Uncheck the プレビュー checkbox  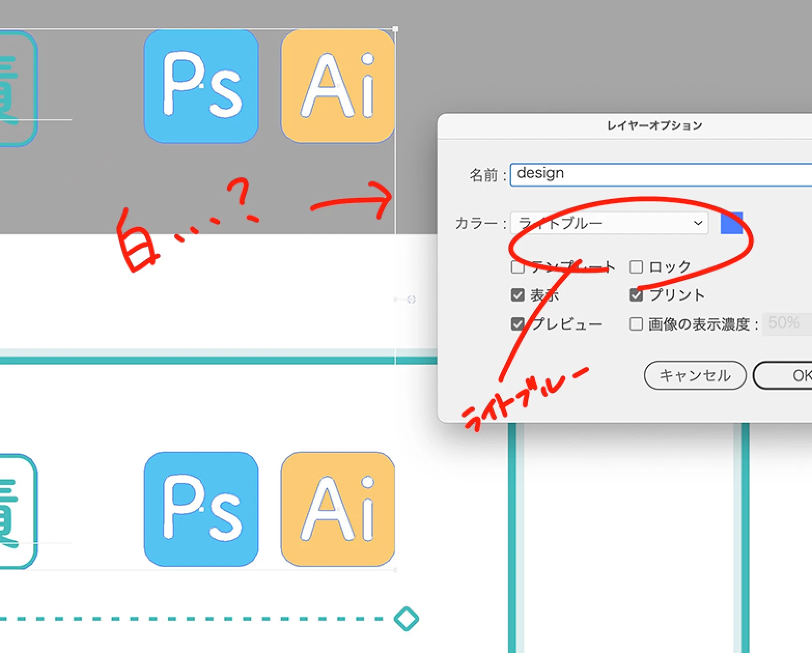click(x=517, y=324)
